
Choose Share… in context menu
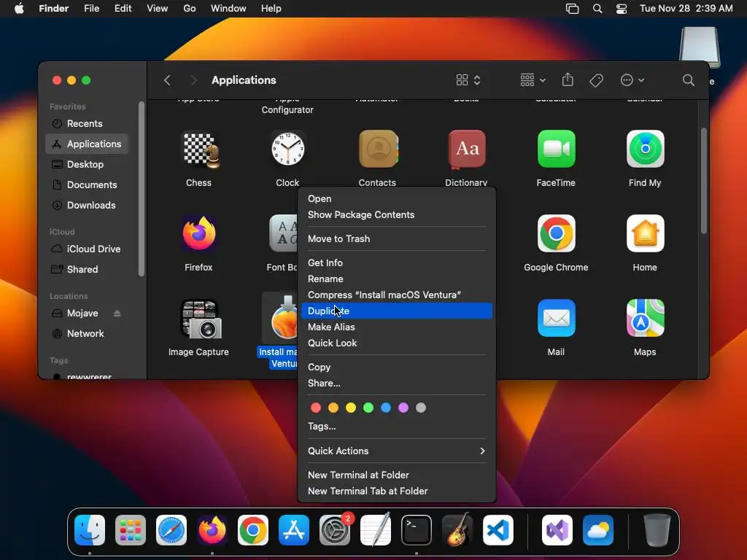(396, 384)
